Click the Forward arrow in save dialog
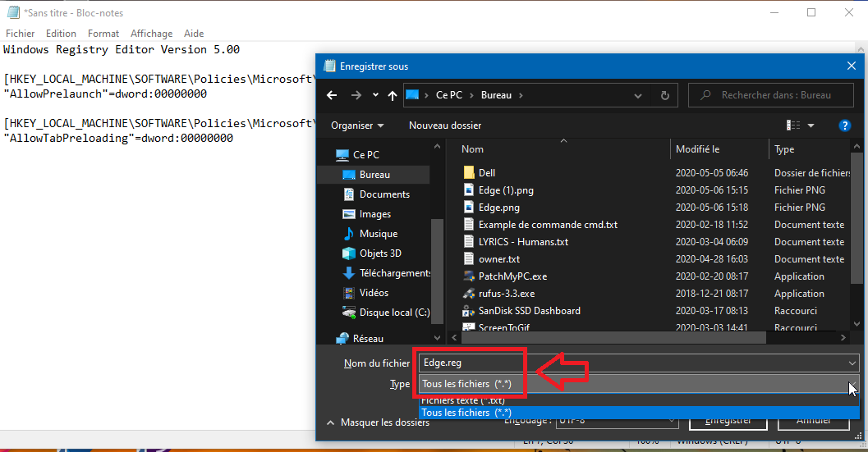Screen dimensions: 868x452 [356, 95]
